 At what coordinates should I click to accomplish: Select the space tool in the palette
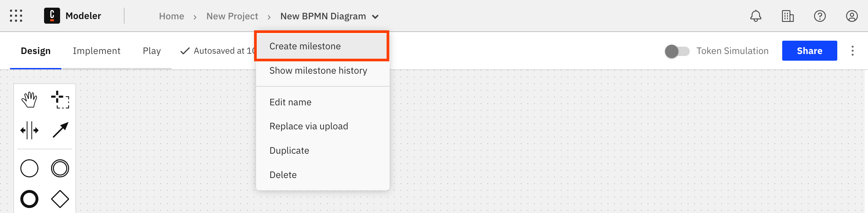point(29,130)
